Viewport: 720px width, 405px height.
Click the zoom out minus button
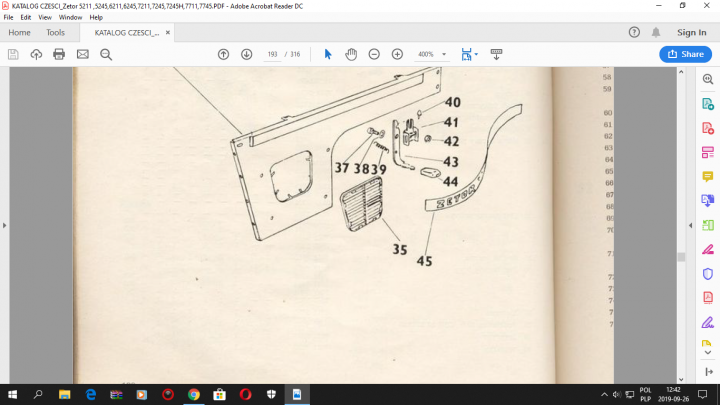pos(374,54)
